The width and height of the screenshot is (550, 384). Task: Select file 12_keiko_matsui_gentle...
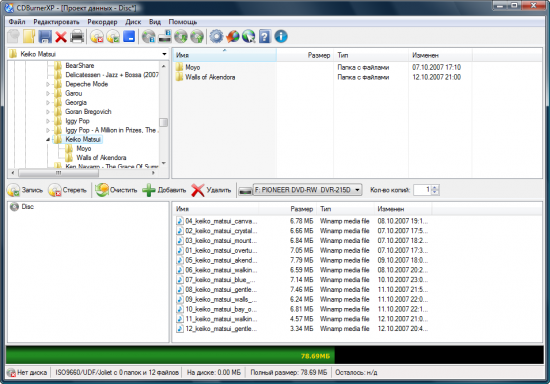[x=221, y=329]
